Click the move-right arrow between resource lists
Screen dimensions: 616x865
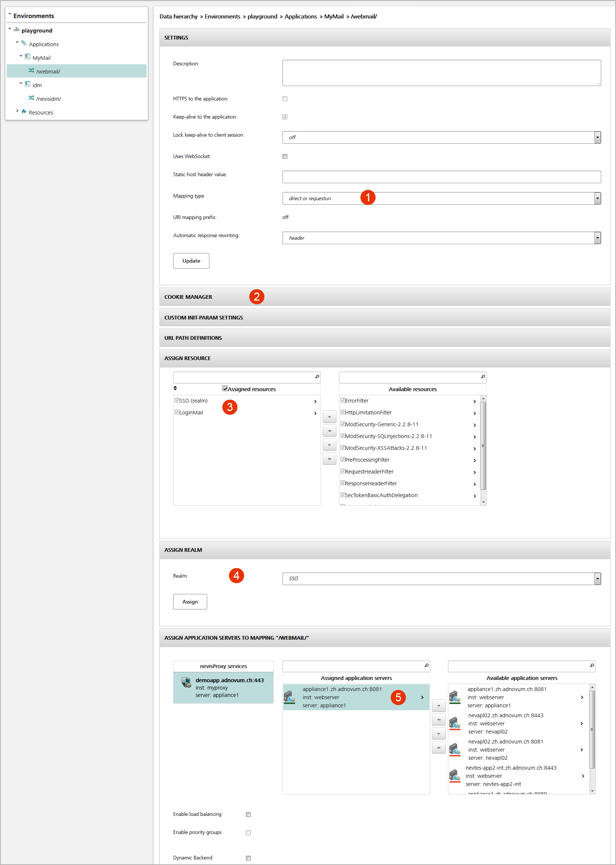coord(329,417)
